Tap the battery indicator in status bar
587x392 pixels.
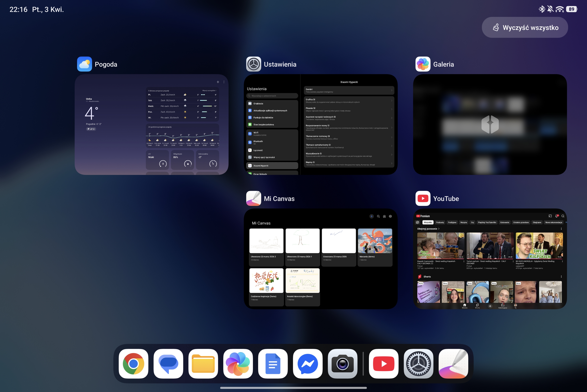pyautogui.click(x=571, y=9)
